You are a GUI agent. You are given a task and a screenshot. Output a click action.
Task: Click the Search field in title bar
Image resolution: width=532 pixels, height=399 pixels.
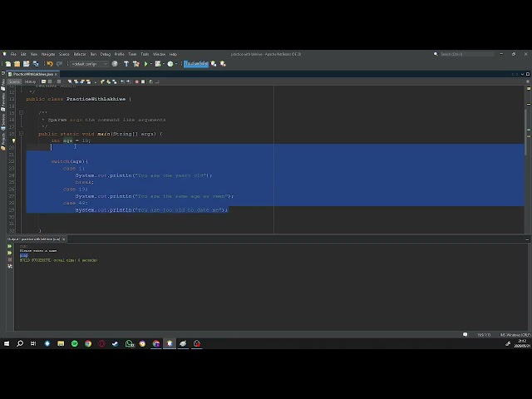(x=467, y=54)
